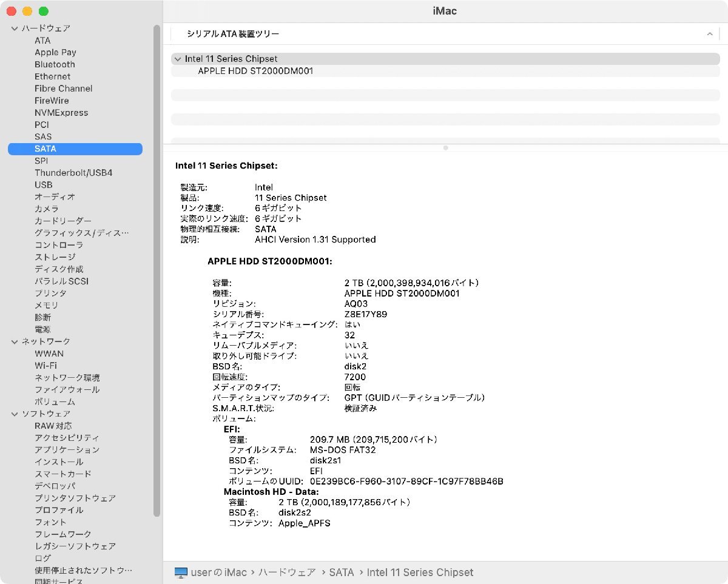Click the split pane divider handle
728x584 pixels.
point(445,147)
